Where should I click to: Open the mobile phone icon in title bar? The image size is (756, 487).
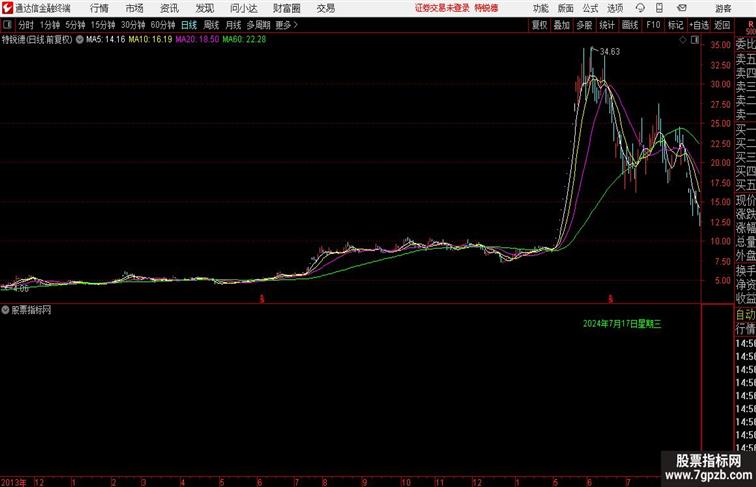pyautogui.click(x=659, y=8)
